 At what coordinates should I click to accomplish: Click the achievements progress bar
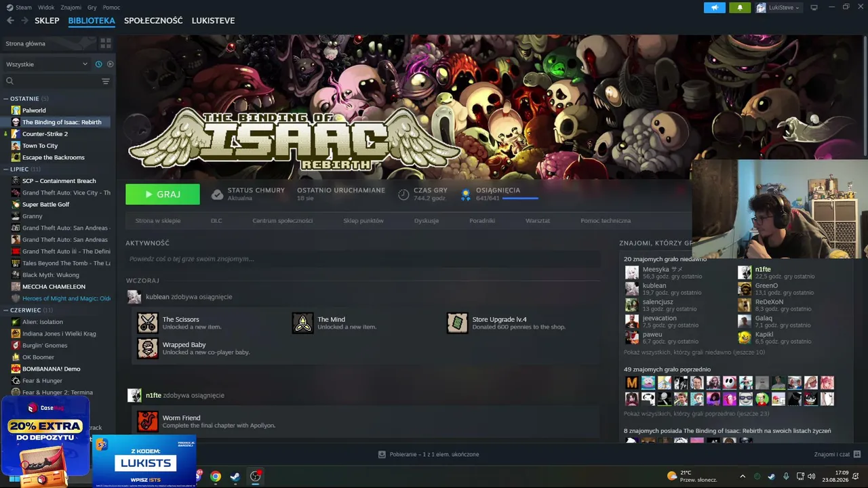click(x=520, y=199)
